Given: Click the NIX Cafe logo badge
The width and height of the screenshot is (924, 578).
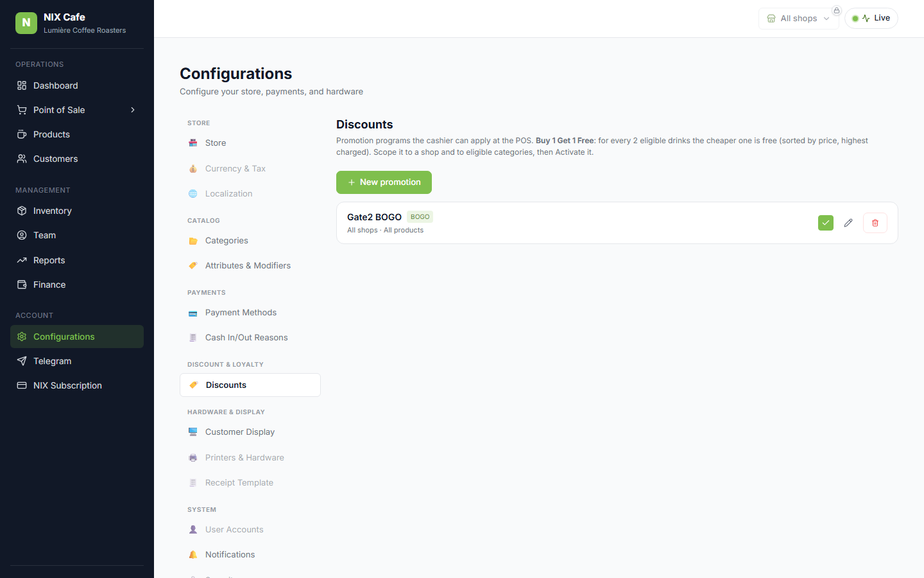Looking at the screenshot, I should point(26,23).
